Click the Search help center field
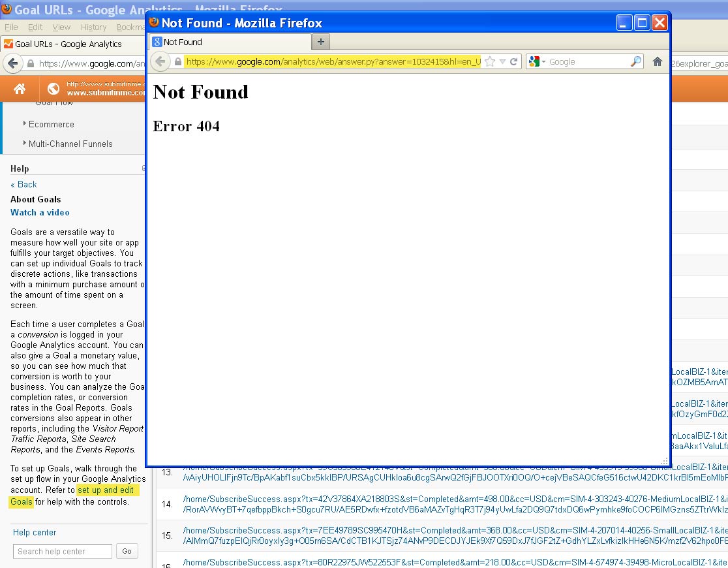Viewport: 728px width, 568px height. (x=62, y=551)
